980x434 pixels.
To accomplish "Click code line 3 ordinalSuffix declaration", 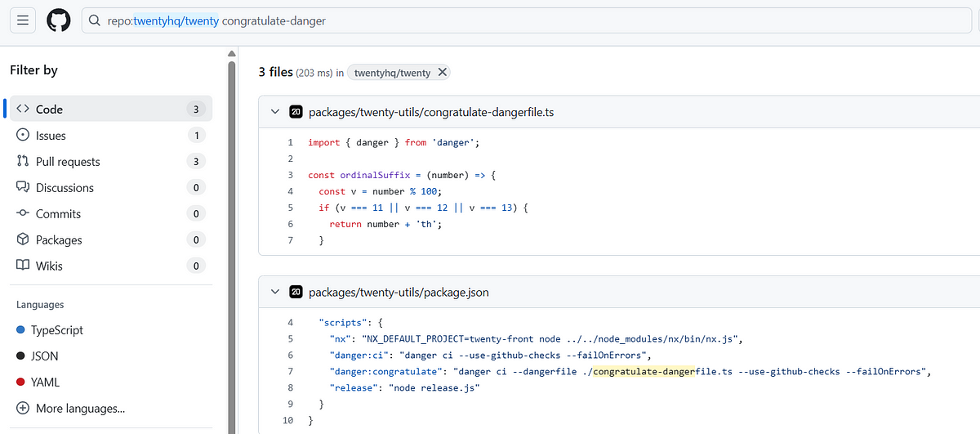I will 402,175.
